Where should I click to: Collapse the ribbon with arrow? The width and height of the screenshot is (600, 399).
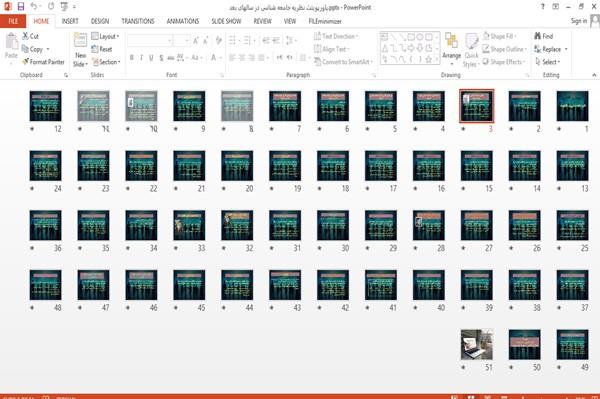594,75
